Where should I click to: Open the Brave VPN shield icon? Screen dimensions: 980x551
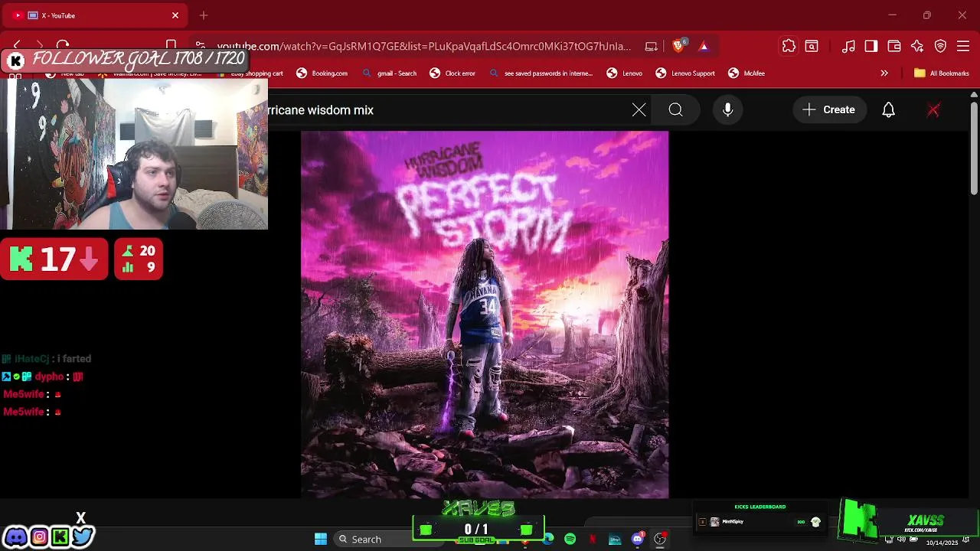[941, 46]
